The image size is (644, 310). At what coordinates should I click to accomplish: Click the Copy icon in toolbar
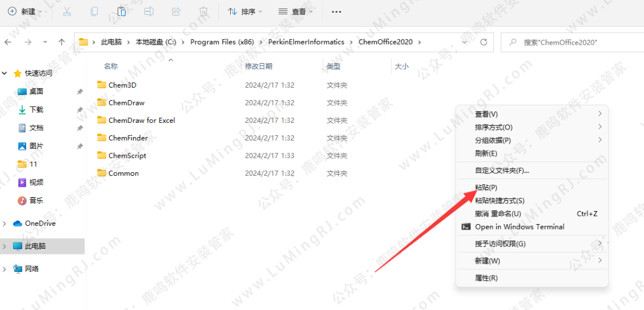[x=94, y=11]
